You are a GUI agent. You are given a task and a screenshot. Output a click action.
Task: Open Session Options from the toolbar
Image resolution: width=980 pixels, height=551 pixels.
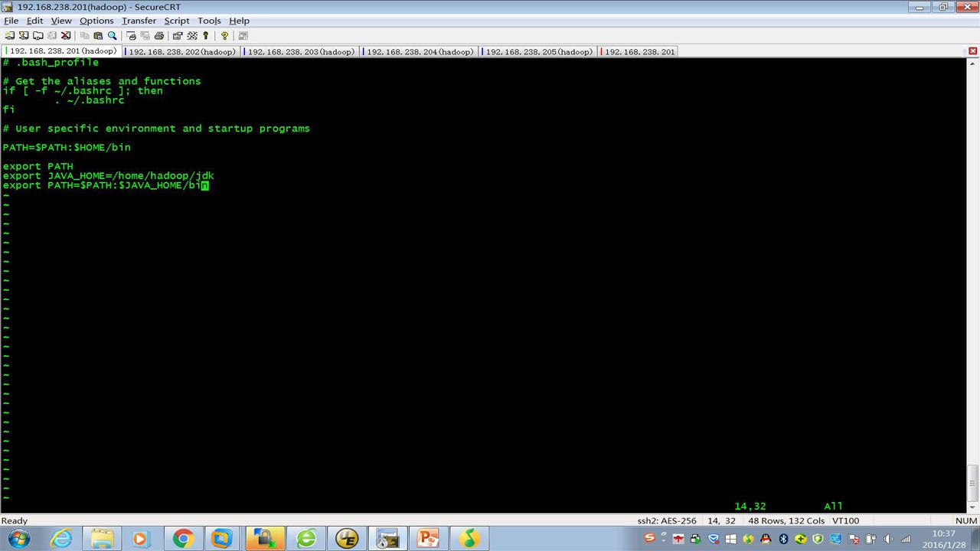[178, 36]
